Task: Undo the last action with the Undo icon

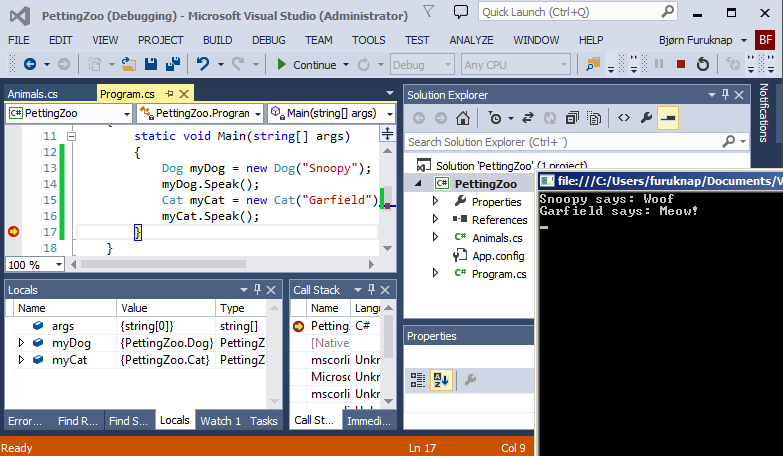Action: 203,64
